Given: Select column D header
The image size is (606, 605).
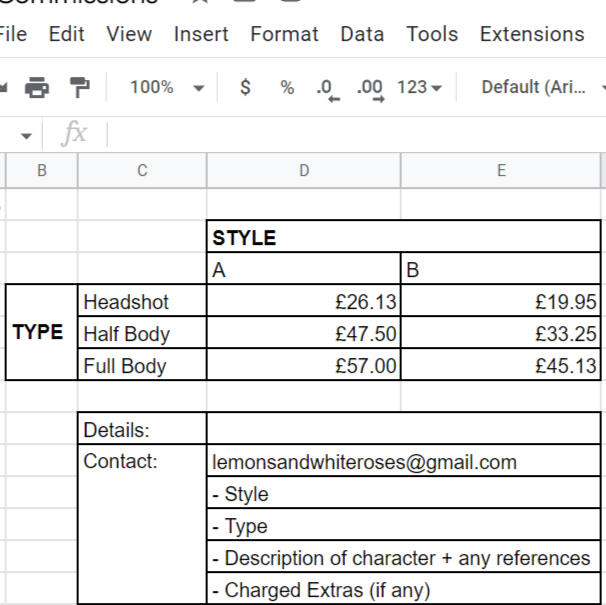Looking at the screenshot, I should (x=304, y=170).
